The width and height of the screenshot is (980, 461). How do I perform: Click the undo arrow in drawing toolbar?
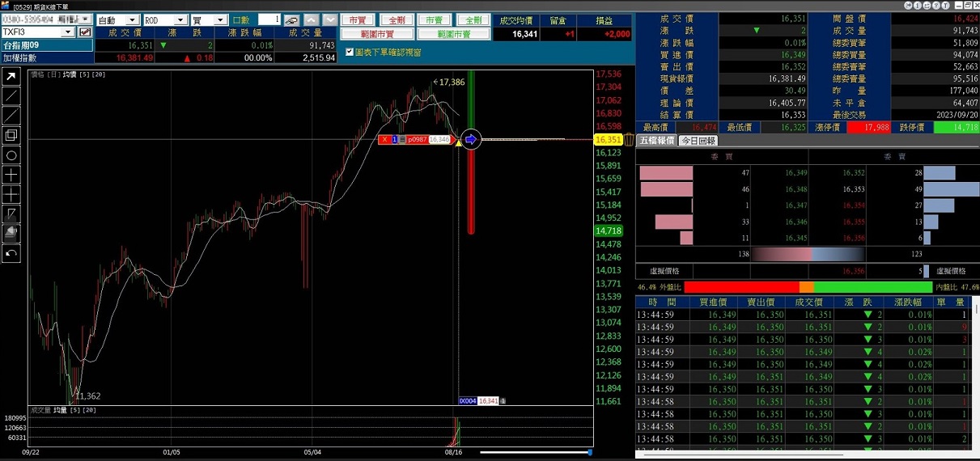pyautogui.click(x=11, y=254)
